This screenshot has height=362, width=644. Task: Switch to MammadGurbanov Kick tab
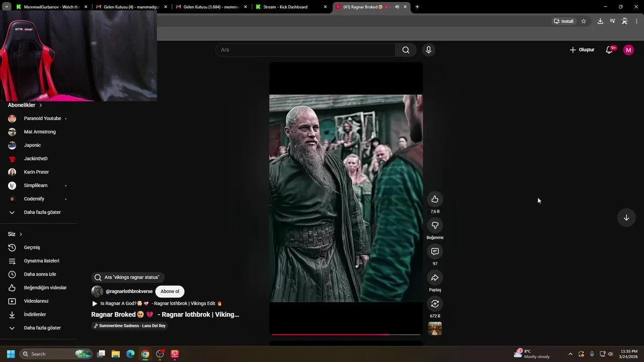tap(51, 7)
